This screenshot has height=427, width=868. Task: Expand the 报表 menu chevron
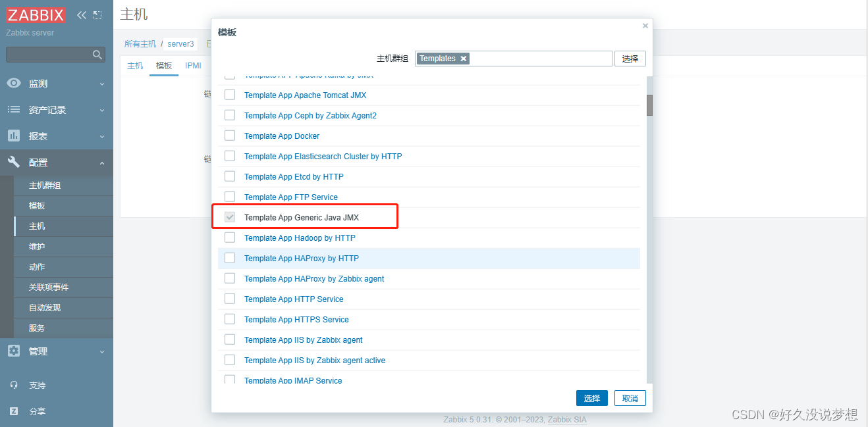click(x=102, y=137)
